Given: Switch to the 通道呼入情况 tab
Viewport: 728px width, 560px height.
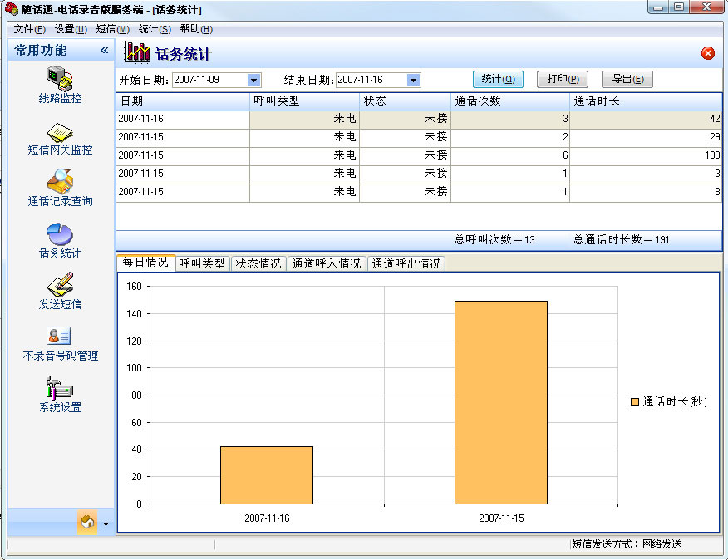Looking at the screenshot, I should pos(326,263).
